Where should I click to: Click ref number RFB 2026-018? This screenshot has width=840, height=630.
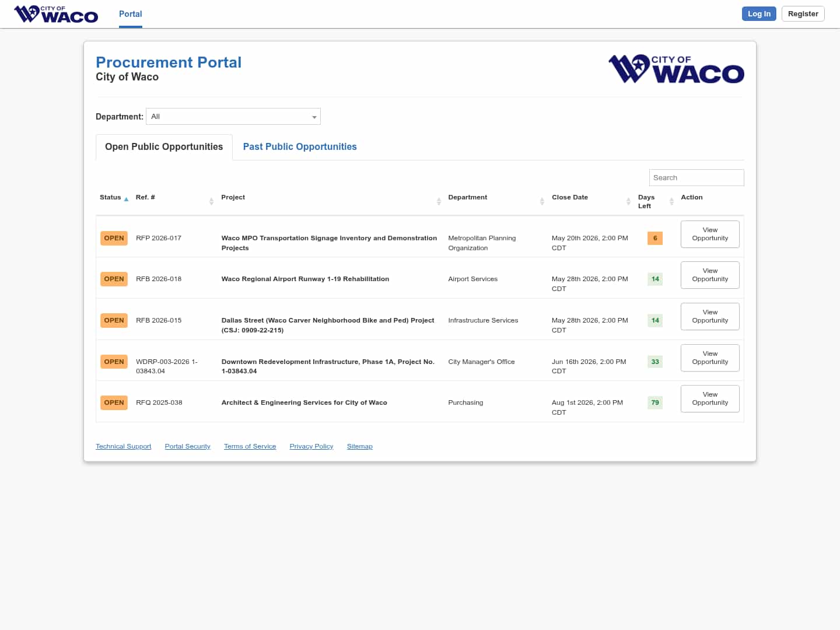[x=159, y=279]
